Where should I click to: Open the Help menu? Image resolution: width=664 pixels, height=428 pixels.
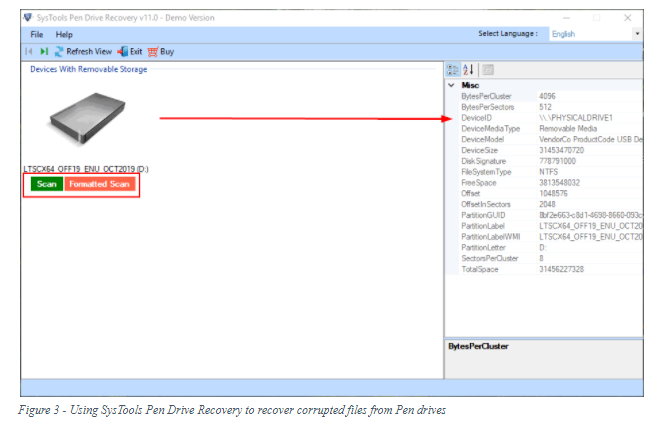pyautogui.click(x=64, y=35)
